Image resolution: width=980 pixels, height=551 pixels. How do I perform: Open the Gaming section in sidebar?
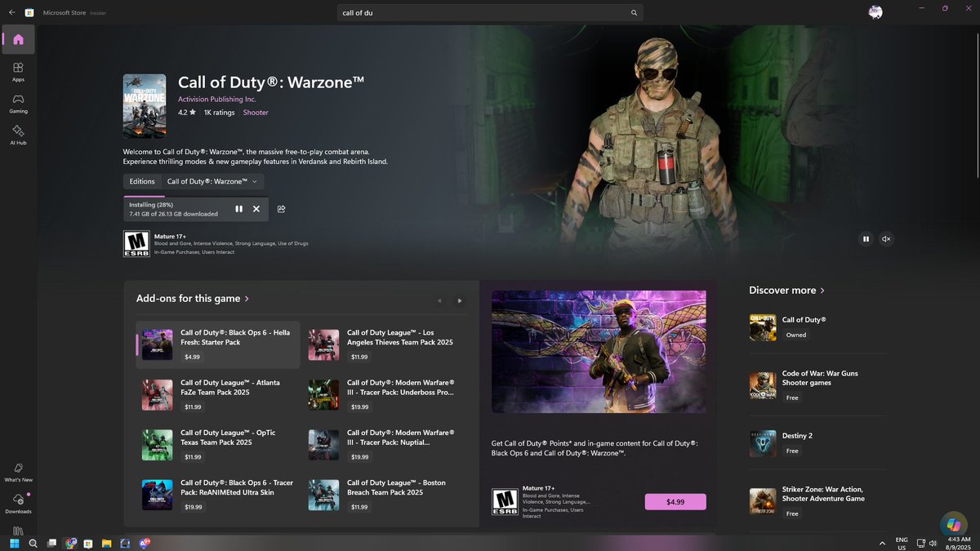pyautogui.click(x=19, y=104)
